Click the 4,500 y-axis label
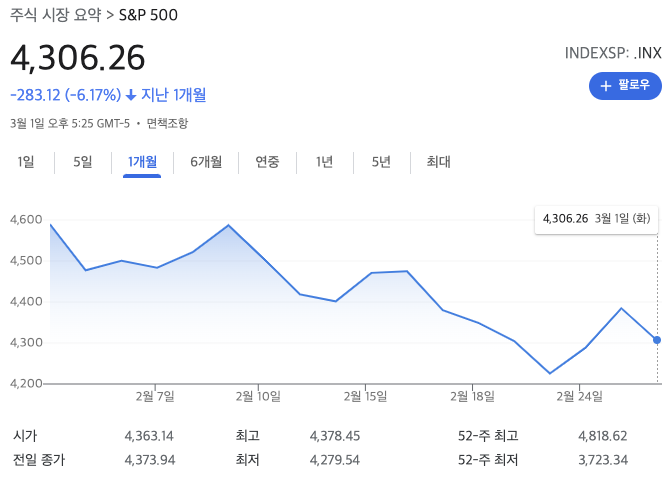 [26, 260]
